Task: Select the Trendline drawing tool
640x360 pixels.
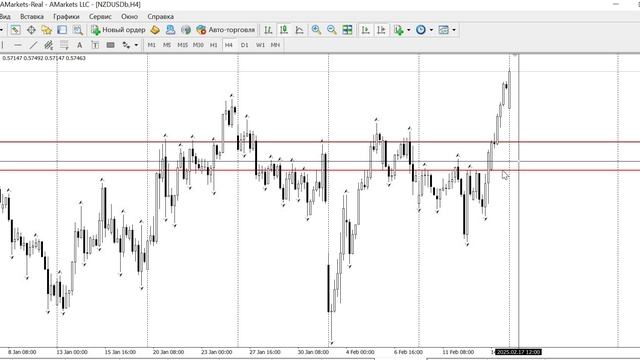Action: (x=33, y=45)
